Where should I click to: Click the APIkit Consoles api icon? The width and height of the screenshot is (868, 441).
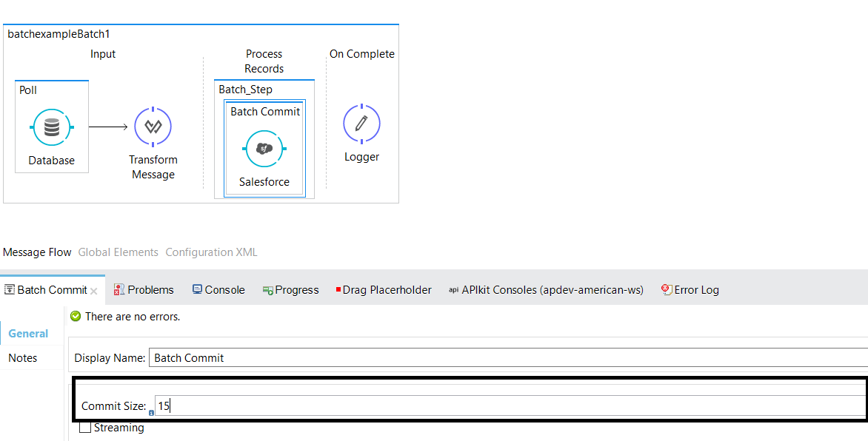[x=453, y=290]
